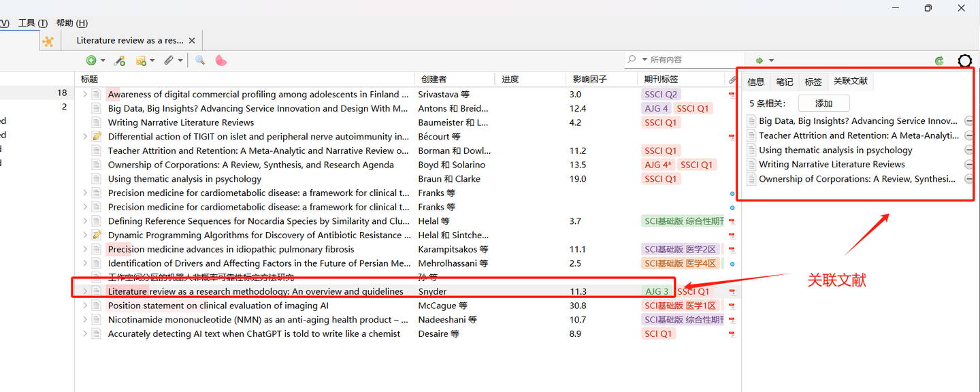Select the Writing Narrative Literature Reviews list row
Viewport: 980px width, 392px height.
[x=407, y=122]
